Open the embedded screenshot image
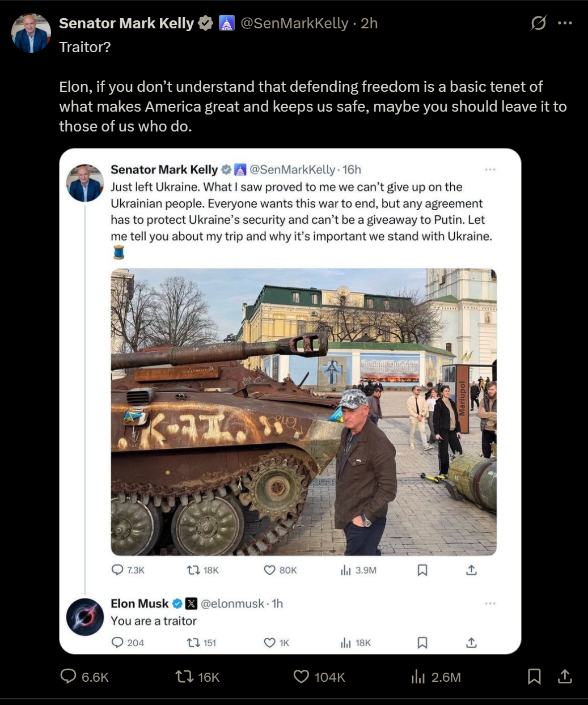The height and width of the screenshot is (705, 588). [x=290, y=401]
